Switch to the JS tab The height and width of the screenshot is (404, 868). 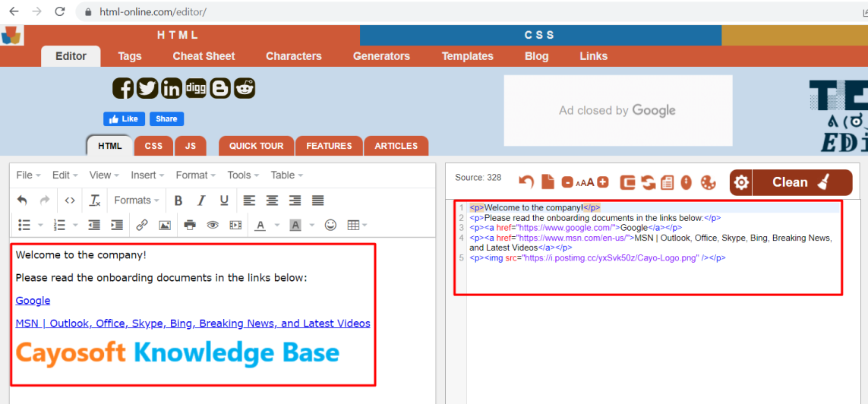191,146
